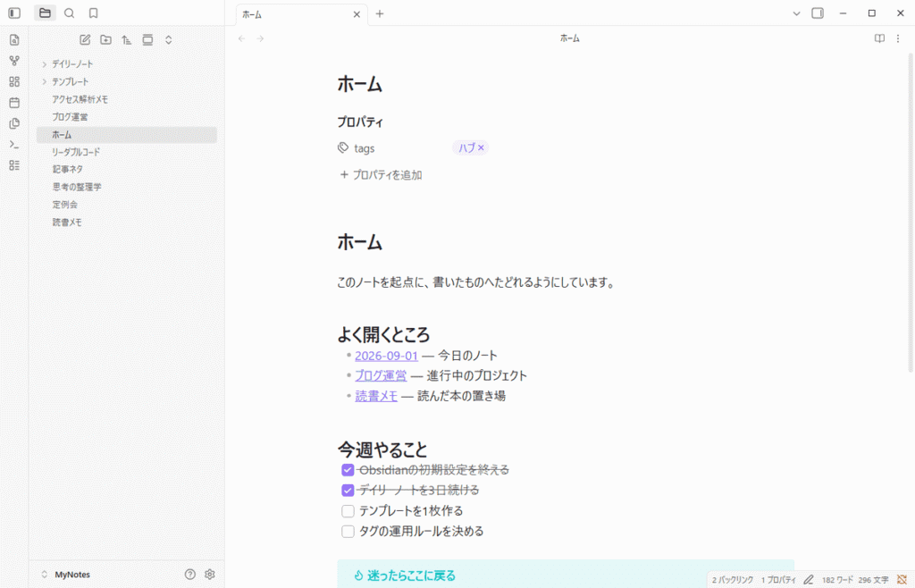Open 読書メモ in file explorer
The height and width of the screenshot is (588, 915).
point(127,223)
